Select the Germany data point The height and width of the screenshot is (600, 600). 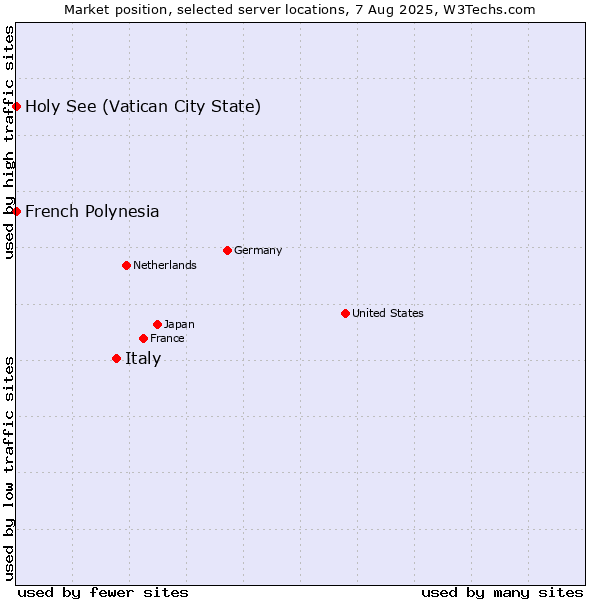227,251
